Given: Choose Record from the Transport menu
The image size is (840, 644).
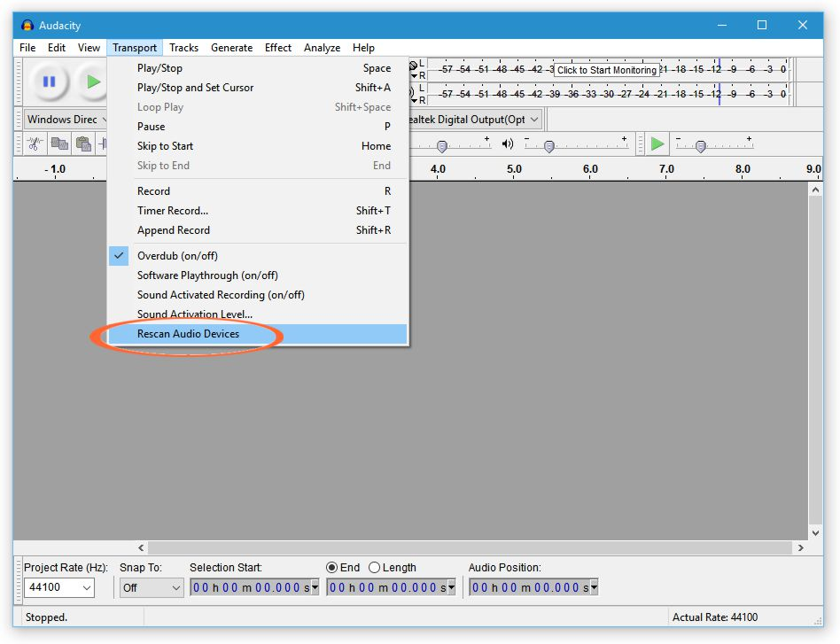Looking at the screenshot, I should [x=257, y=191].
